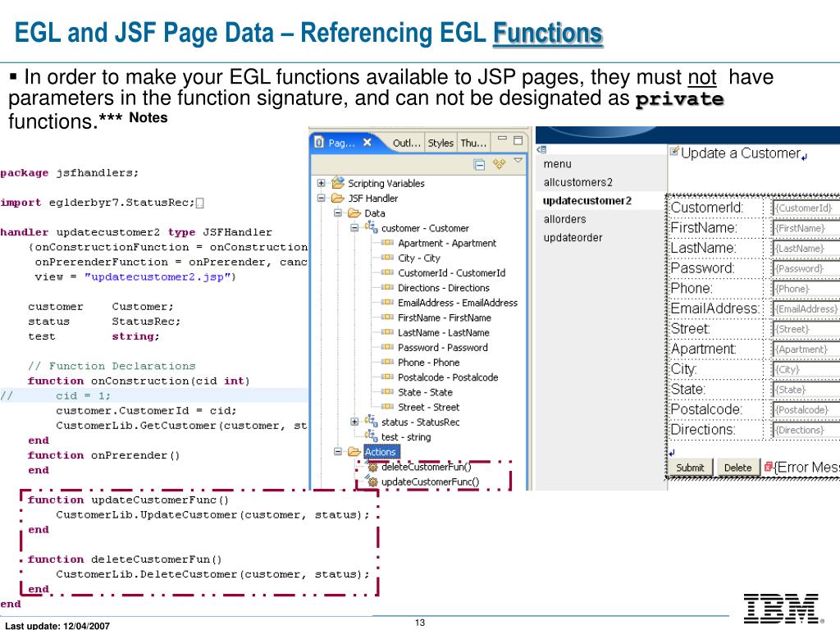Select test - string tree item
Screen dimensions: 840x630
pos(405,437)
